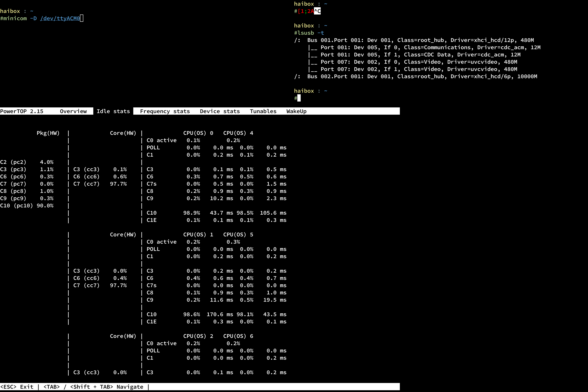The width and height of the screenshot is (588, 392).
Task: Click the CPU(OS) 6 column header
Action: 238,336
